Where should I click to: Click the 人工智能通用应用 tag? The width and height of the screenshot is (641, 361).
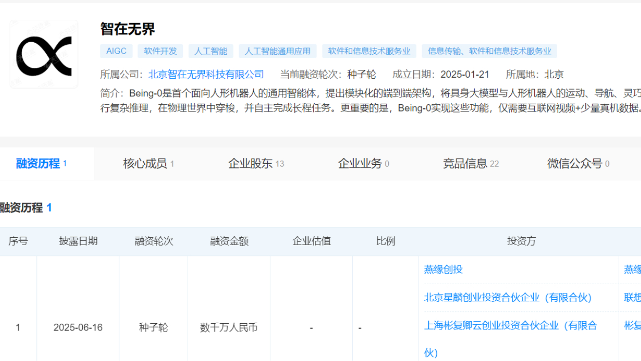click(x=278, y=51)
